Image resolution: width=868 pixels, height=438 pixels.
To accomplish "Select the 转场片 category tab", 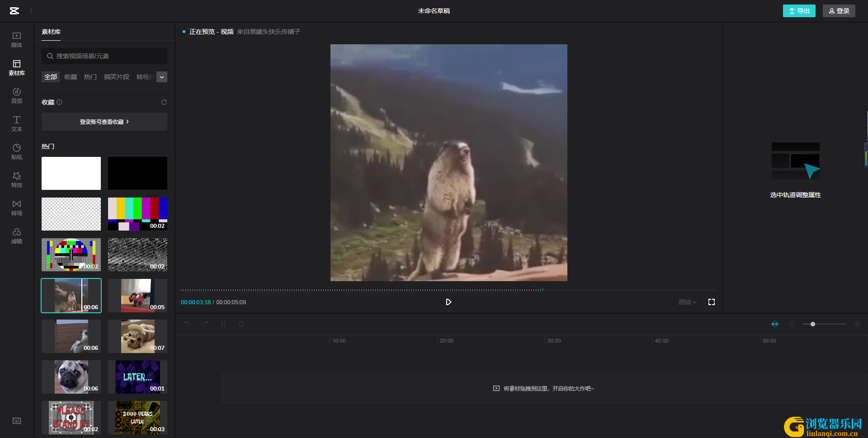I will click(x=146, y=77).
